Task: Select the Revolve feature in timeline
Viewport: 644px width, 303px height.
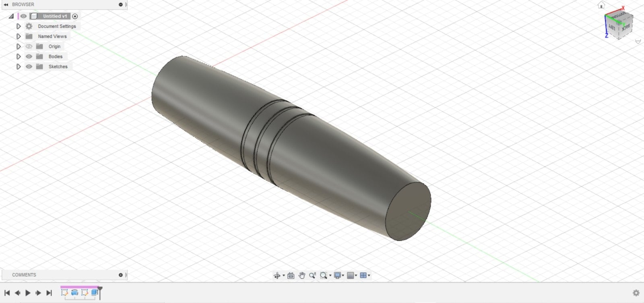Action: pos(74,293)
